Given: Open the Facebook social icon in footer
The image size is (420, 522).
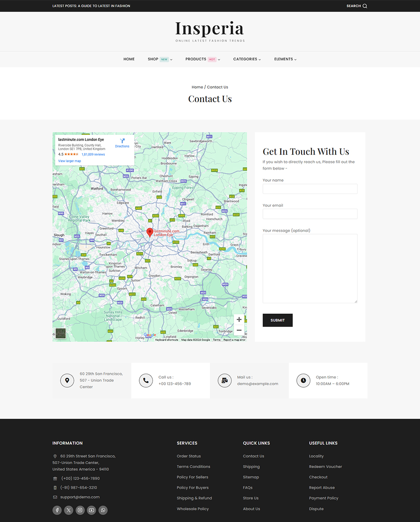Looking at the screenshot, I should click(x=57, y=510).
